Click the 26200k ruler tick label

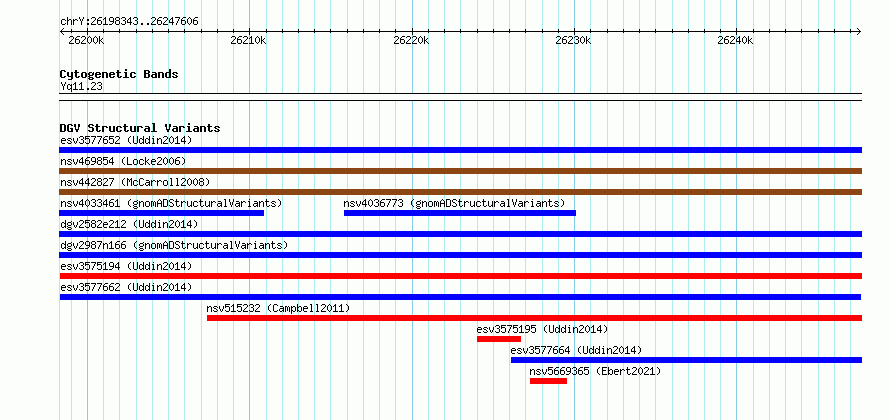point(86,40)
